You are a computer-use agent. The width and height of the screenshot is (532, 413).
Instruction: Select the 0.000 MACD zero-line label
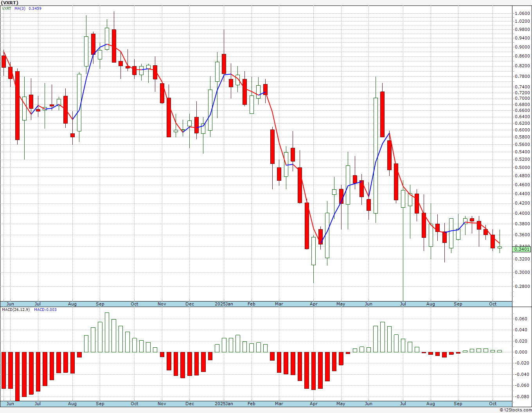521,352
